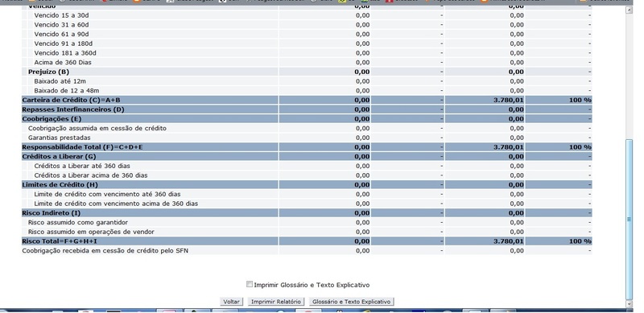This screenshot has width=644, height=313.
Task: Click 100 % in the Risco Total row
Action: (580, 241)
